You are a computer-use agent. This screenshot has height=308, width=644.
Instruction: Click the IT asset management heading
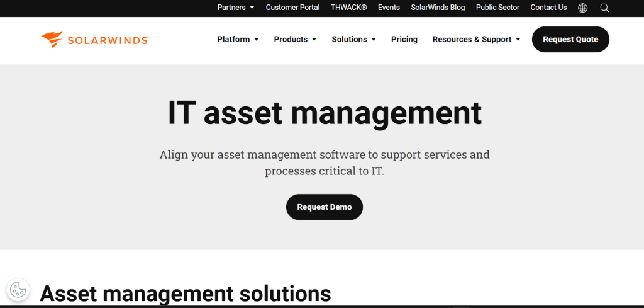325,113
